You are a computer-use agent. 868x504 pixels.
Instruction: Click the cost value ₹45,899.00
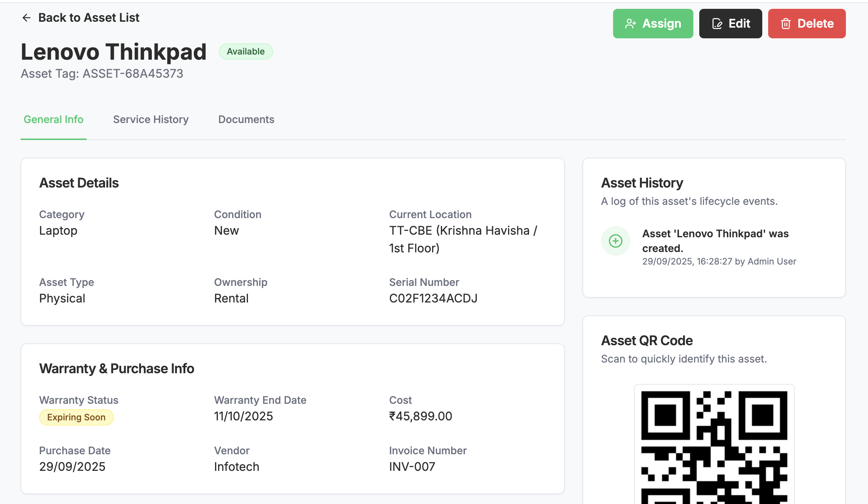point(421,416)
